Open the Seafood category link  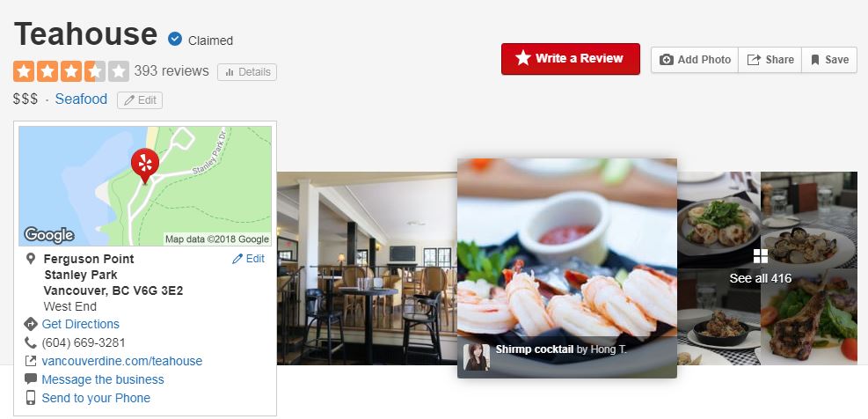point(82,99)
